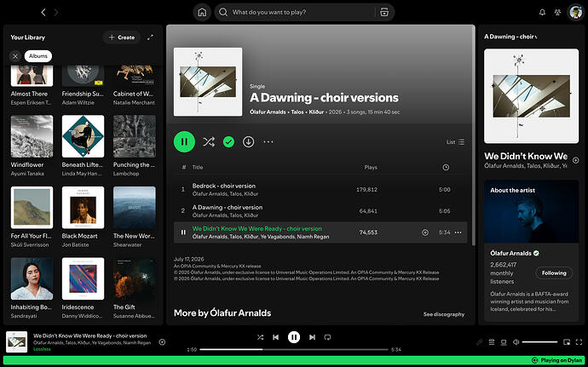Viewport: 588px width, 367px height.
Task: Click the Following button for Ólafur Arnalds
Action: click(x=554, y=272)
